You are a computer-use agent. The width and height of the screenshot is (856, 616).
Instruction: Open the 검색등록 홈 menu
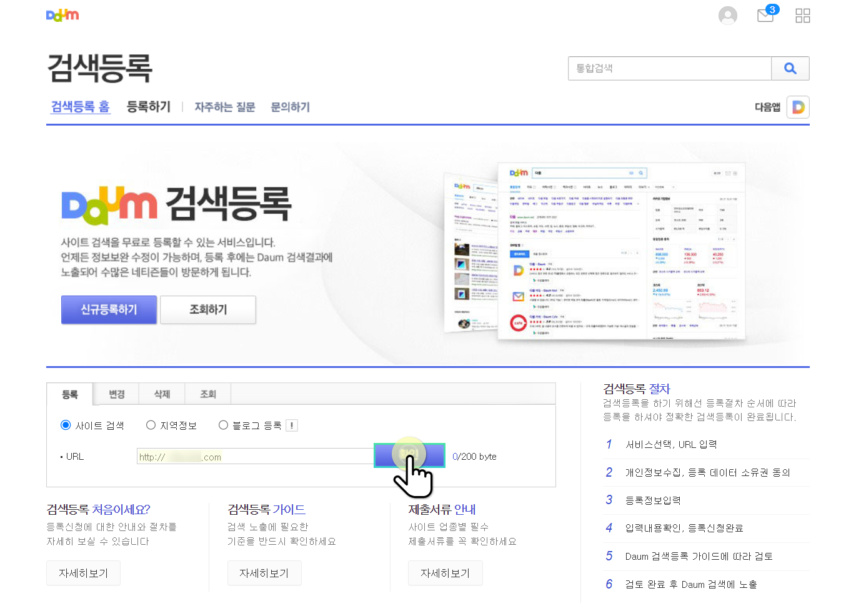(x=80, y=107)
